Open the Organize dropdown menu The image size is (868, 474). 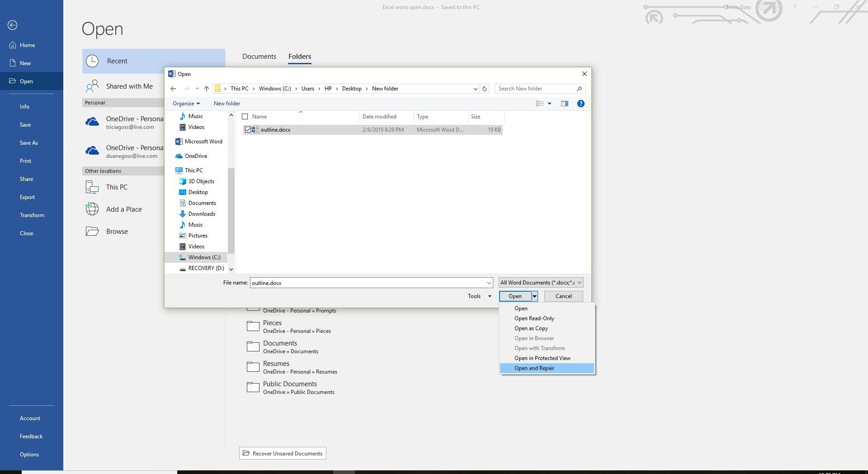(186, 104)
